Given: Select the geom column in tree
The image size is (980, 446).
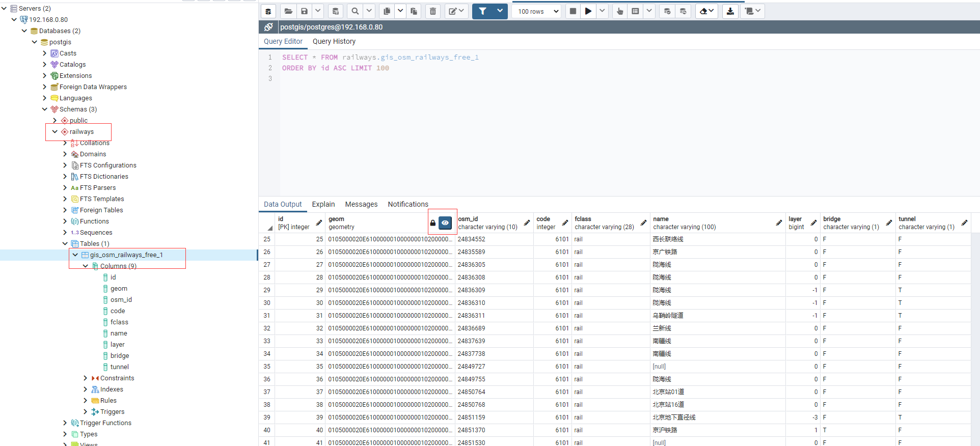Looking at the screenshot, I should click(119, 288).
